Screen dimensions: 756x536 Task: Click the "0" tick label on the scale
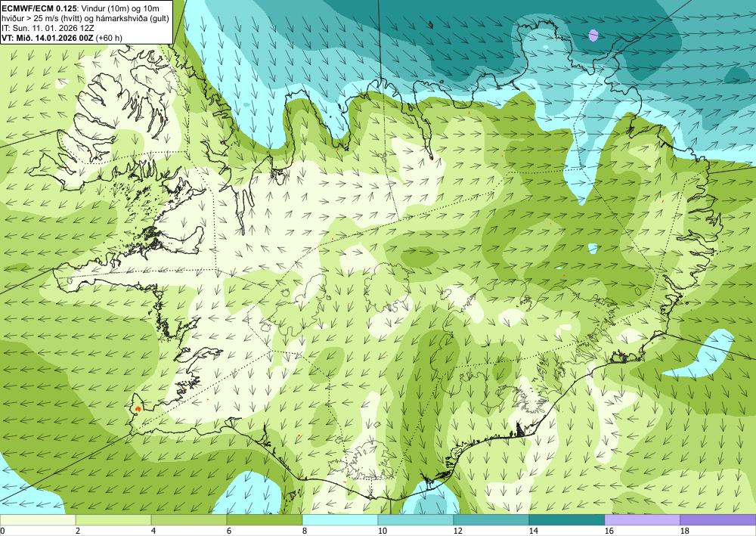point(2,531)
